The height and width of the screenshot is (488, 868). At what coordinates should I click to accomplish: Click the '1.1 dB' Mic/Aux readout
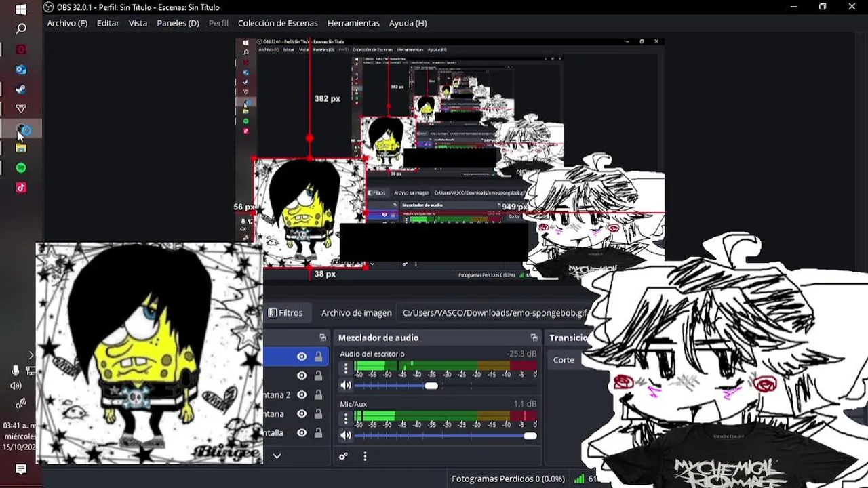click(525, 404)
